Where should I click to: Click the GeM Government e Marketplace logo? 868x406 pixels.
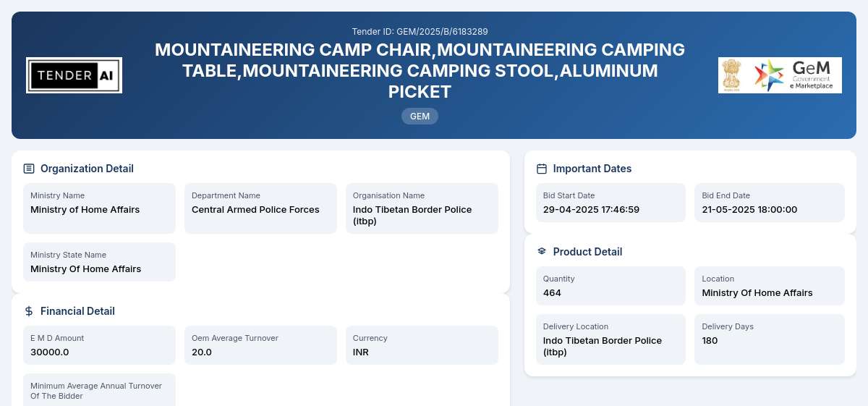click(780, 75)
